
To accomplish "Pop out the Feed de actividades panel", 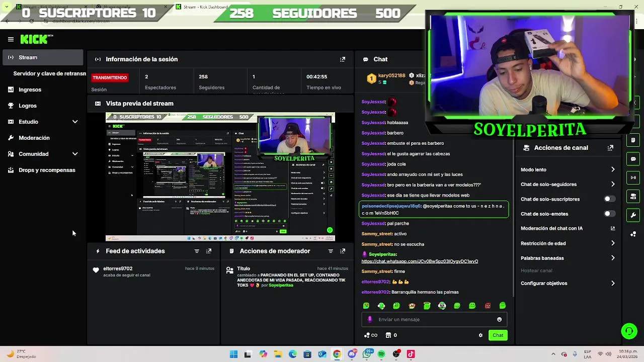I will [x=209, y=251].
